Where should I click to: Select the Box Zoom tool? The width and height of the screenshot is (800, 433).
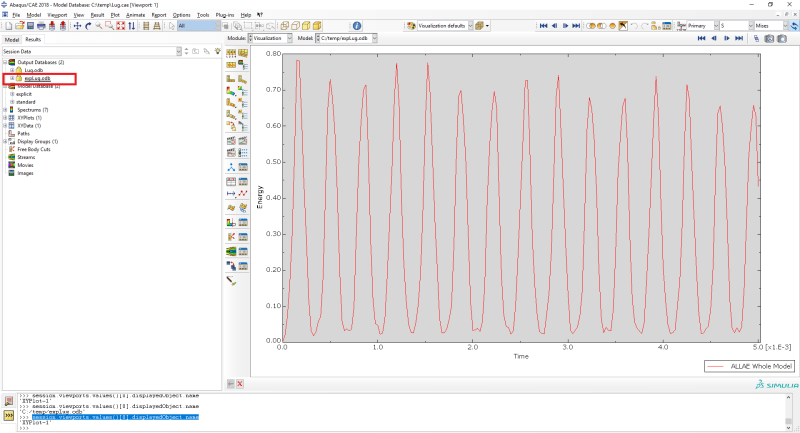tap(109, 26)
